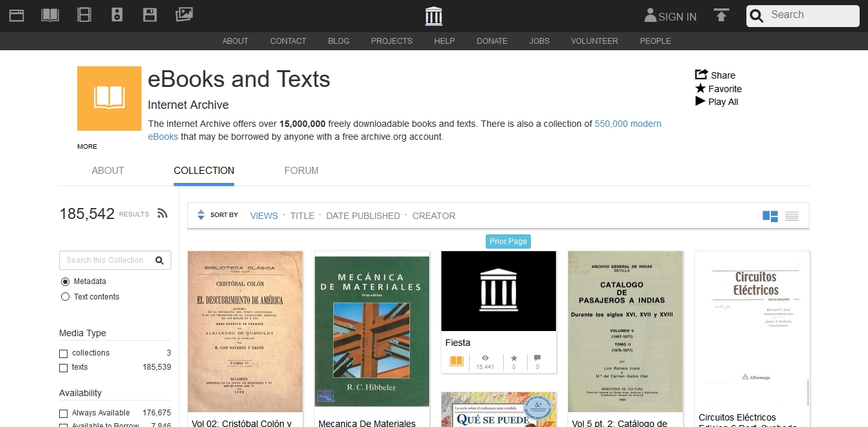This screenshot has height=427, width=868.
Task: Go to Internet Archive home logo
Action: click(434, 16)
